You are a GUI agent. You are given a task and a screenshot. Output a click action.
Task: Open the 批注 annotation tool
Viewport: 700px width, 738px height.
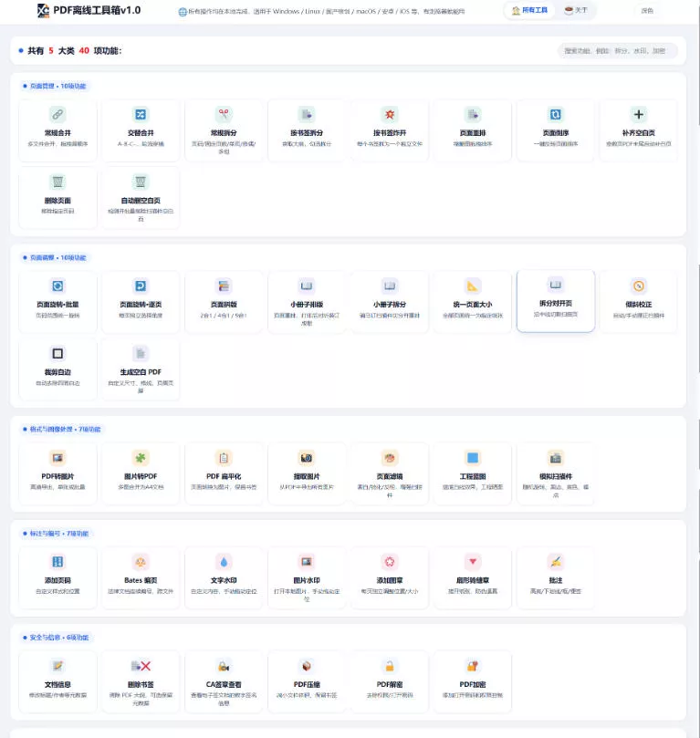(556, 578)
